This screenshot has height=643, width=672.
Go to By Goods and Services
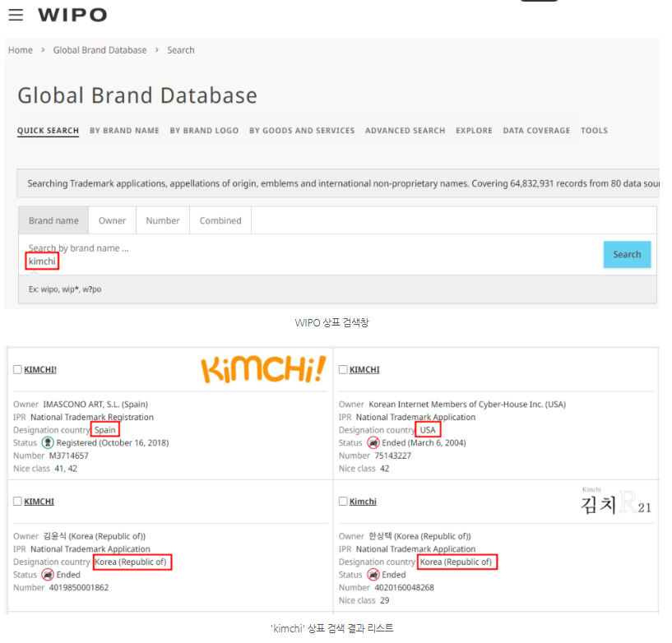(x=302, y=131)
